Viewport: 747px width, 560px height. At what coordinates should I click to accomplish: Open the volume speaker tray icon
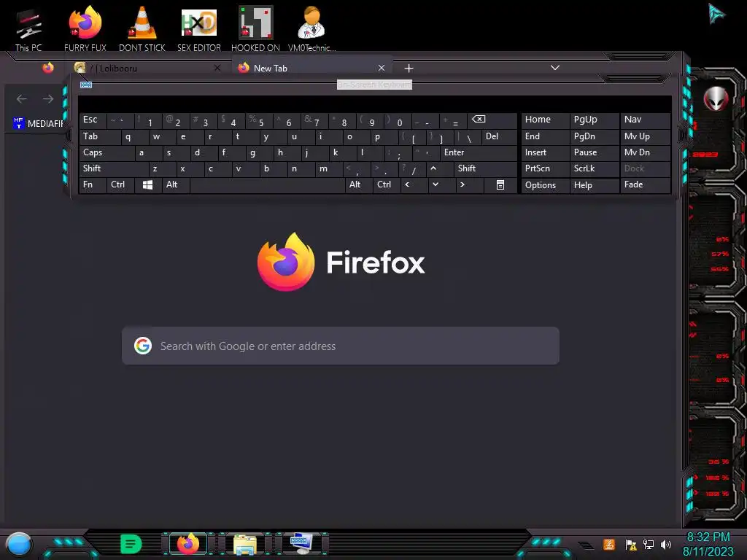pos(666,544)
